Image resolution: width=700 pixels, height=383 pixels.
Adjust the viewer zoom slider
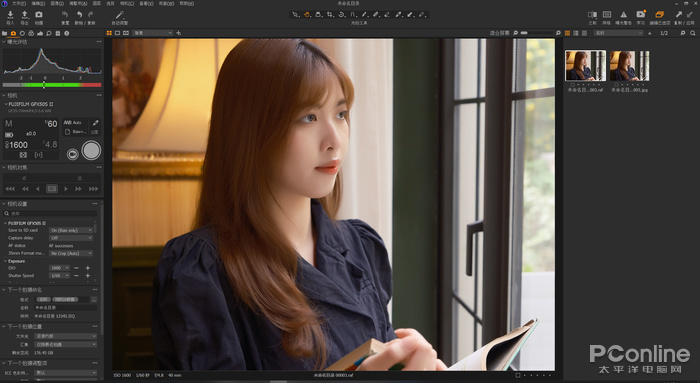[x=537, y=33]
